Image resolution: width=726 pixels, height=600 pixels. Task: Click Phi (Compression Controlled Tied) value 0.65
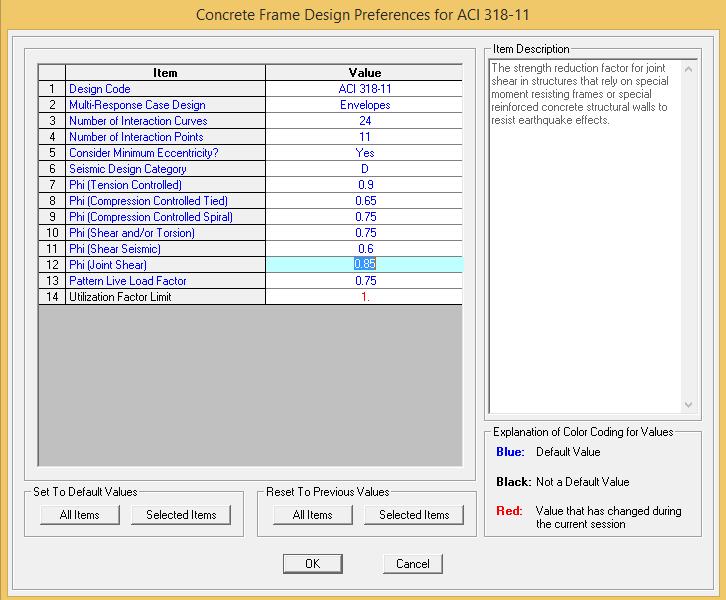364,200
